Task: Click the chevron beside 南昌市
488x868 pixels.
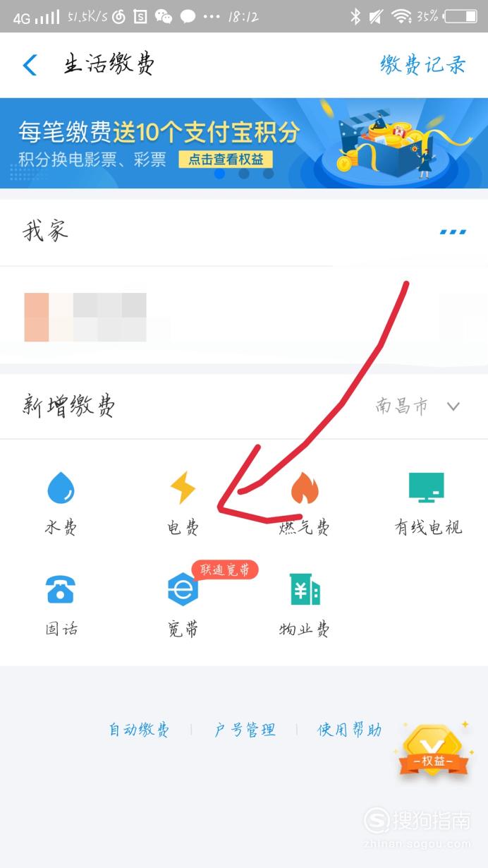Action: point(453,406)
